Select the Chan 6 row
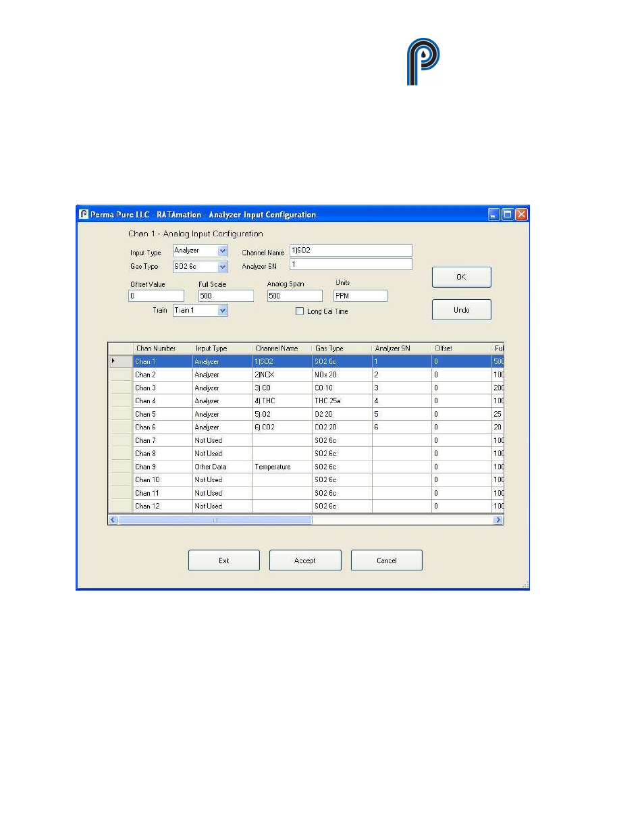The image size is (644, 834). pos(306,427)
